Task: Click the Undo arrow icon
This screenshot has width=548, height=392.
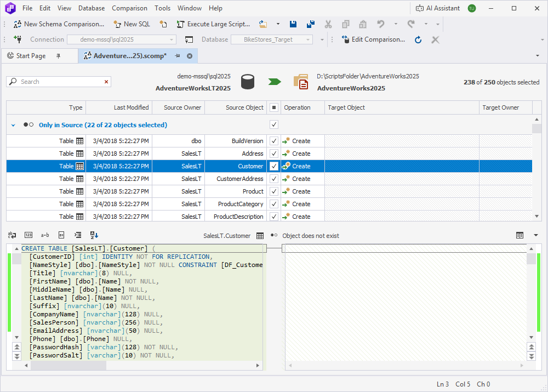Action: coord(381,24)
